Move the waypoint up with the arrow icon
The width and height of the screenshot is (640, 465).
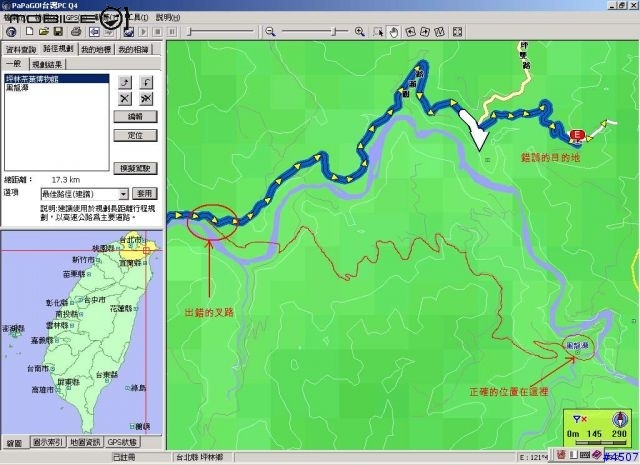(125, 83)
